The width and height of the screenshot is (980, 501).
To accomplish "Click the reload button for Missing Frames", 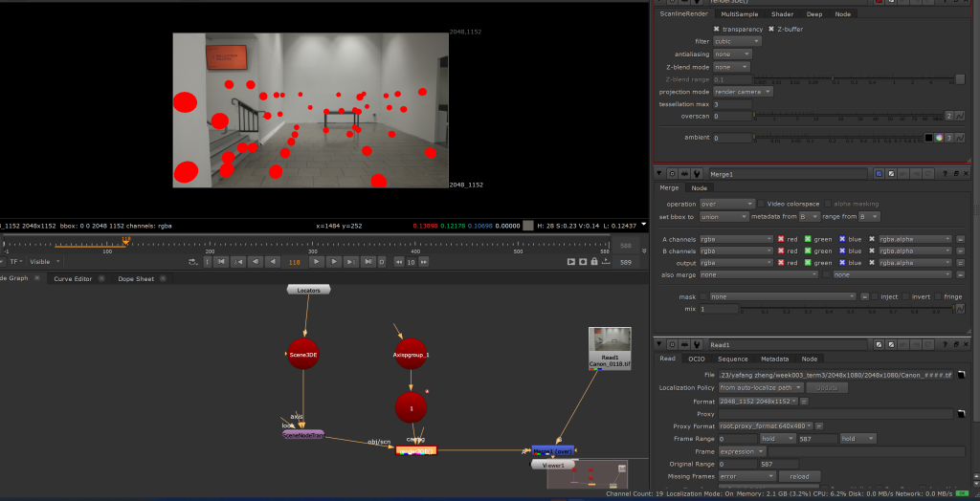I will click(x=799, y=476).
